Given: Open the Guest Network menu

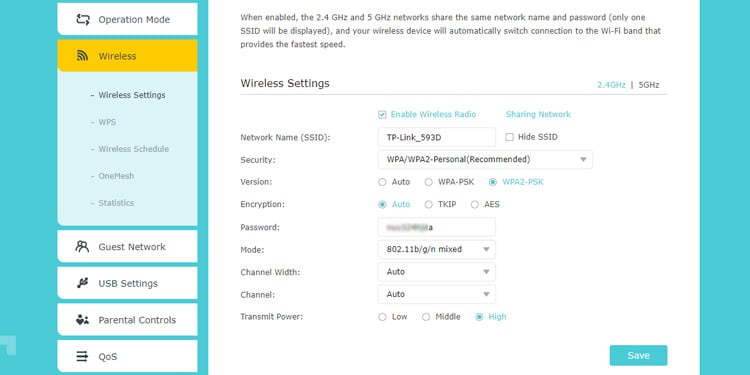Looking at the screenshot, I should [x=127, y=247].
